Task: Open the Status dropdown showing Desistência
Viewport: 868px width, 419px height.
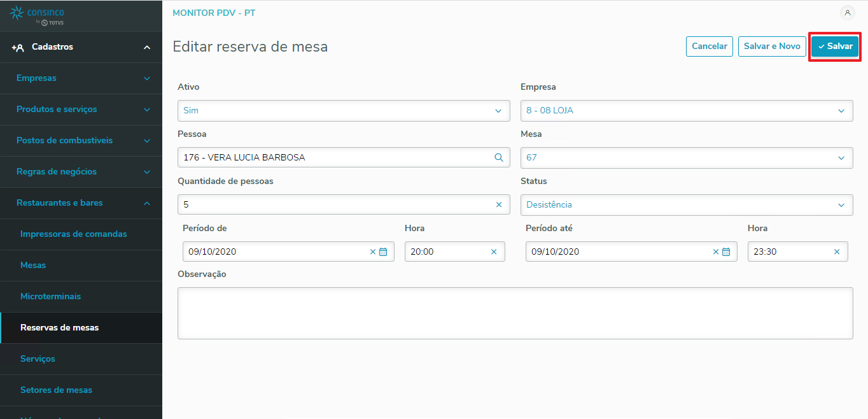Action: [687, 205]
